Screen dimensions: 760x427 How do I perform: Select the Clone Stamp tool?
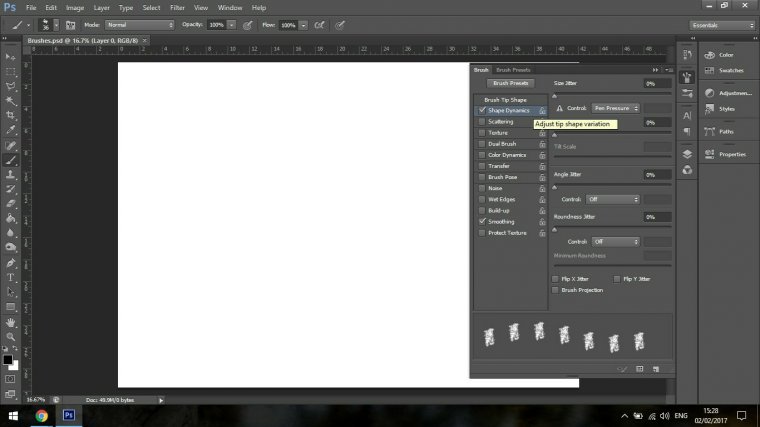tap(10, 174)
